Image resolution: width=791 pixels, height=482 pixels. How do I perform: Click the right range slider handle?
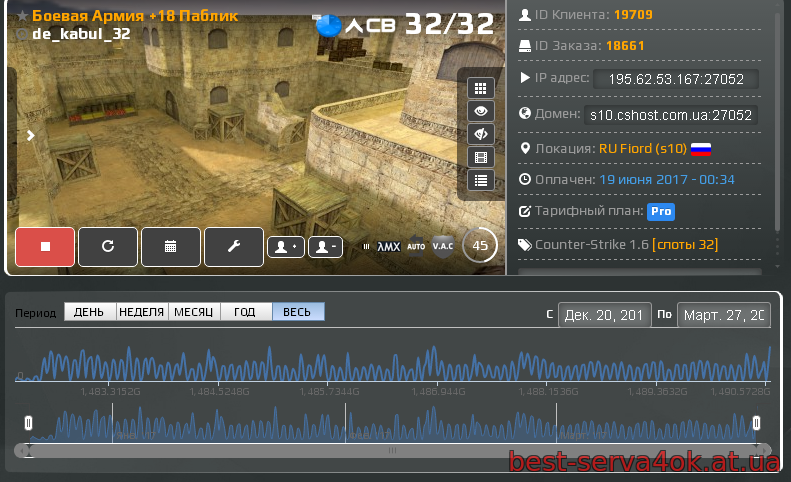click(x=756, y=423)
